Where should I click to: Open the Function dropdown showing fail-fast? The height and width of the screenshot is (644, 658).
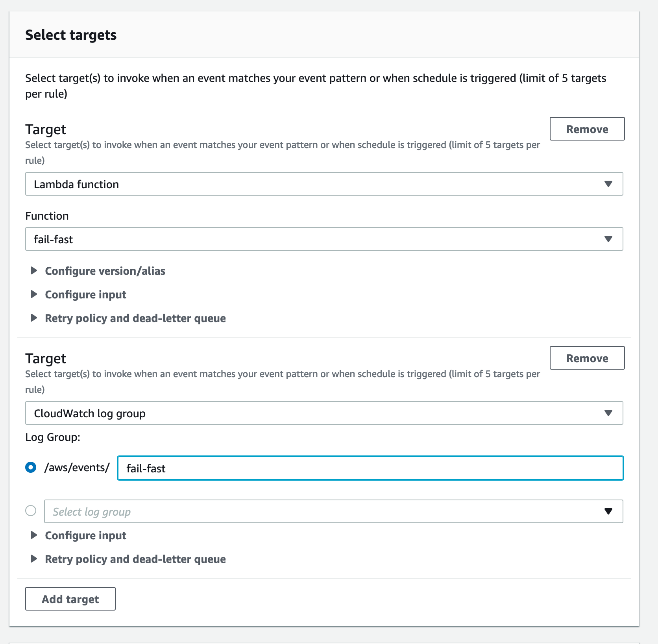[315, 239]
